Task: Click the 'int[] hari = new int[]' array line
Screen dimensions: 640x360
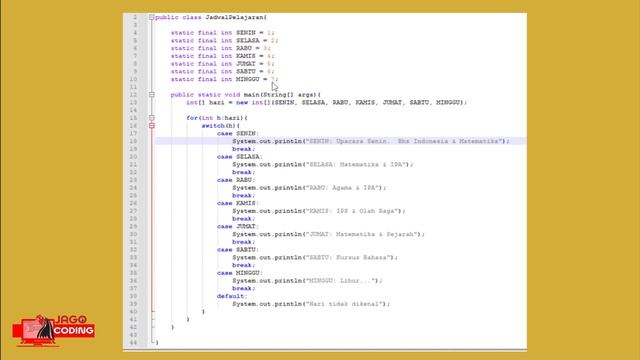Action: (327, 102)
